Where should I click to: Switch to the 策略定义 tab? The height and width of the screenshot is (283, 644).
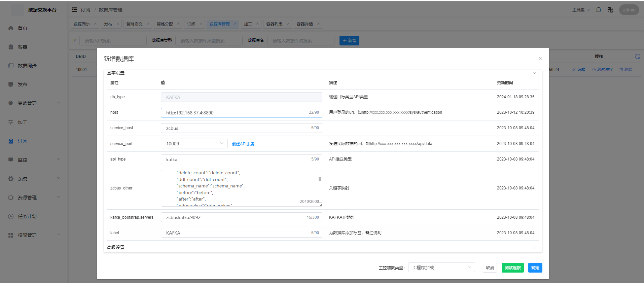pos(135,24)
